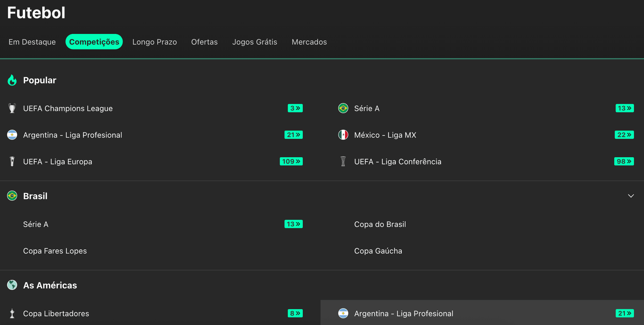Click the Popular section heading
Image resolution: width=644 pixels, height=325 pixels.
(x=40, y=80)
